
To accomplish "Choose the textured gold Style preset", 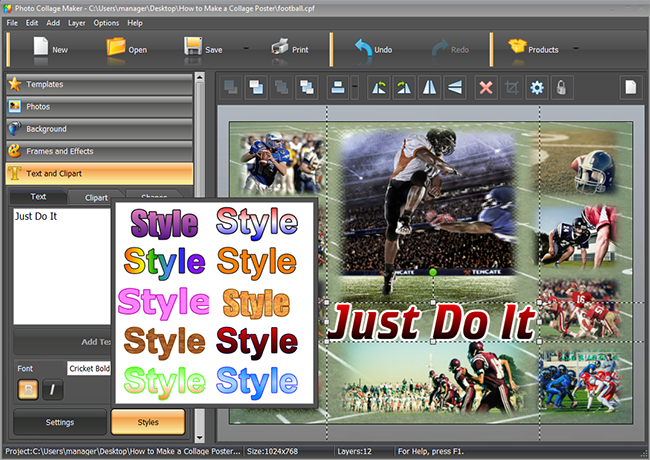I will pos(256,303).
